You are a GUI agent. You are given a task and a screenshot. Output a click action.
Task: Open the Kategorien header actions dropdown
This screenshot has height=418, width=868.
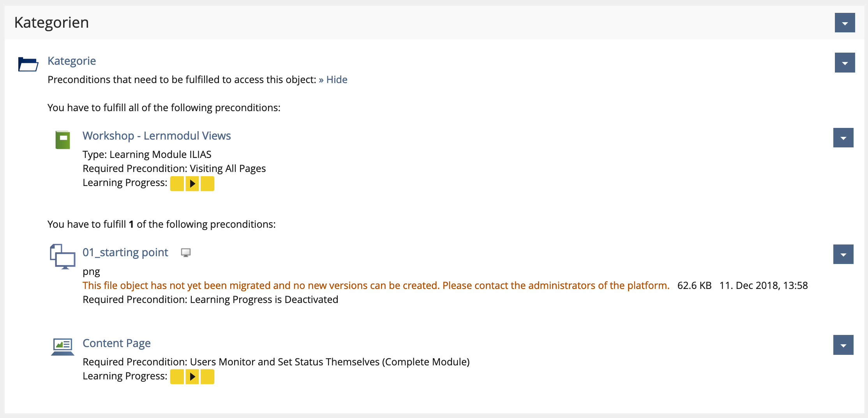[x=845, y=23]
